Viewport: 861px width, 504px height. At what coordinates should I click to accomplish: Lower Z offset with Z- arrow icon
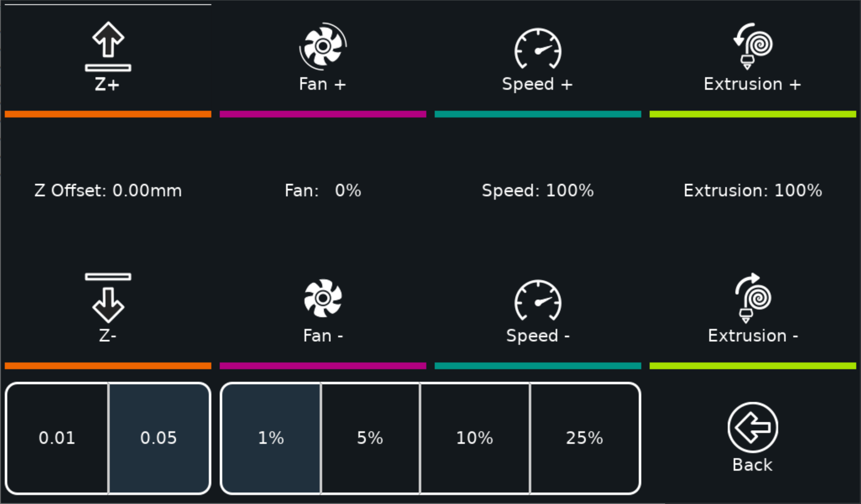(x=108, y=298)
